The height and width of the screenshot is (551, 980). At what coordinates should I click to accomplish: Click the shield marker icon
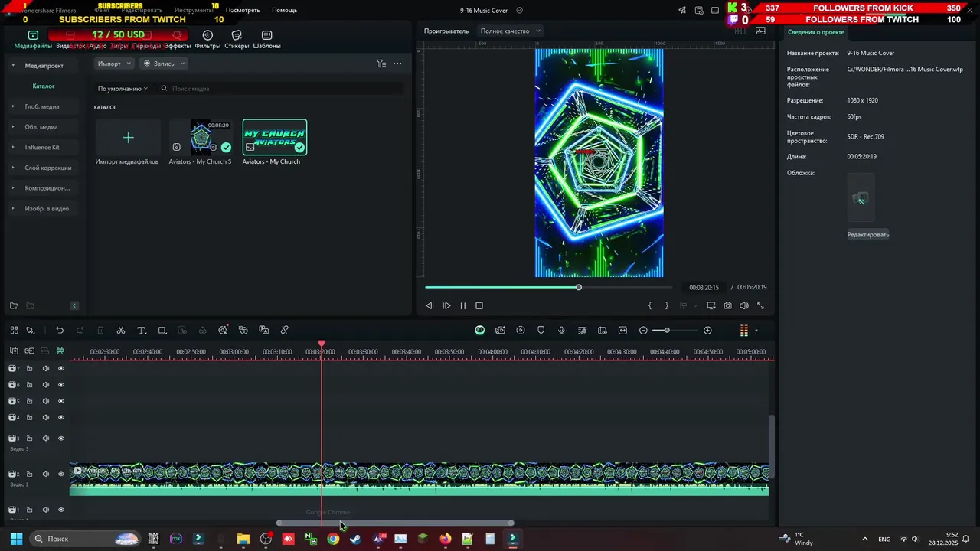pyautogui.click(x=541, y=330)
